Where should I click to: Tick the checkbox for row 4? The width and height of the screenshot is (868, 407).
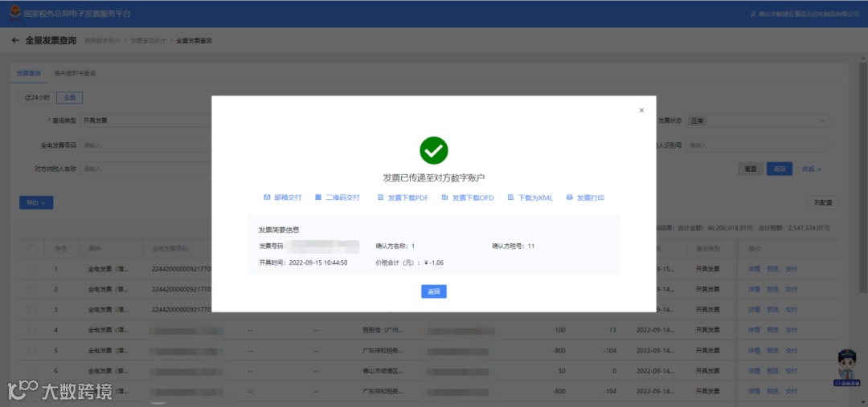click(x=32, y=330)
